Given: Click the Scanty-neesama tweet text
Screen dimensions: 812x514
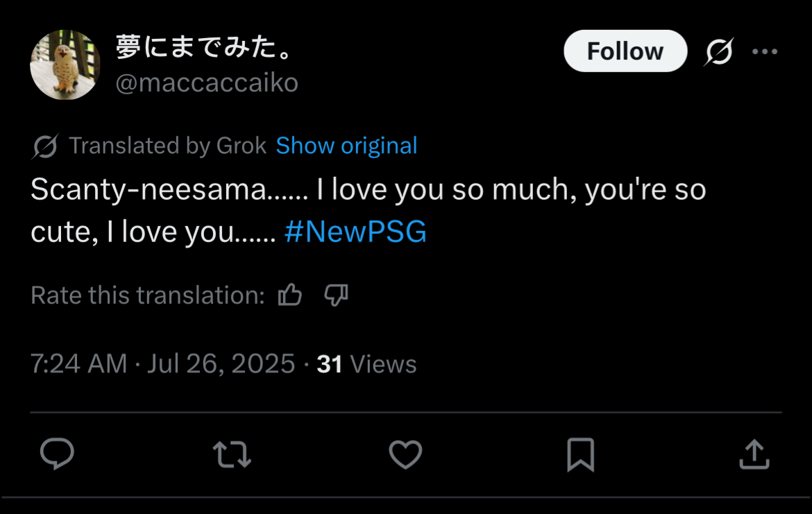Looking at the screenshot, I should pyautogui.click(x=369, y=210).
